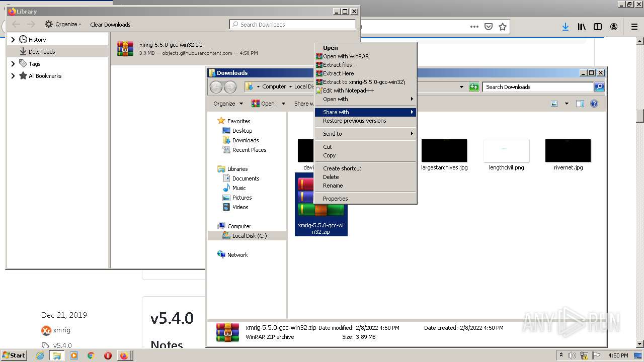Toggle Firefox sidebar icon
The width and height of the screenshot is (644, 362).
(598, 27)
